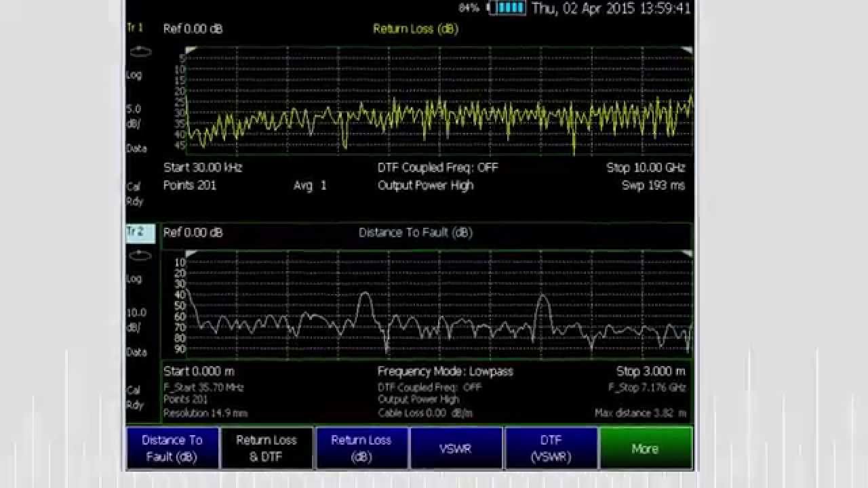Viewport: 868px width, 488px height.
Task: Open the green More softkey
Action: pyautogui.click(x=645, y=448)
